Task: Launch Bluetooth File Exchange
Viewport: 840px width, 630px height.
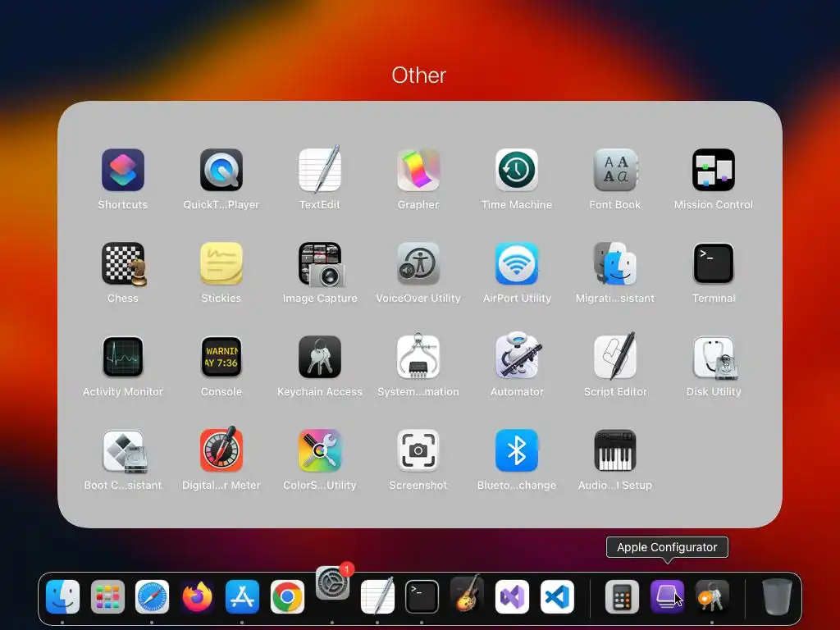Action: 517,451
